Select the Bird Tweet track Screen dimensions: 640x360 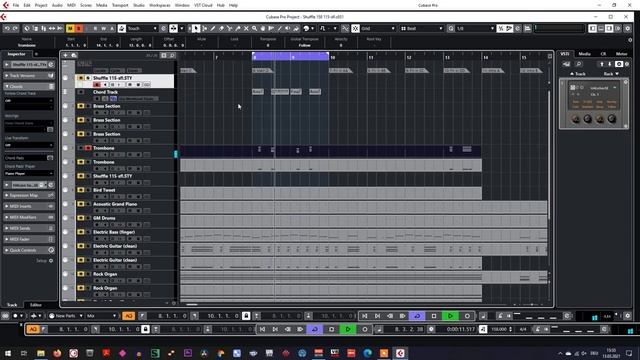(x=104, y=190)
